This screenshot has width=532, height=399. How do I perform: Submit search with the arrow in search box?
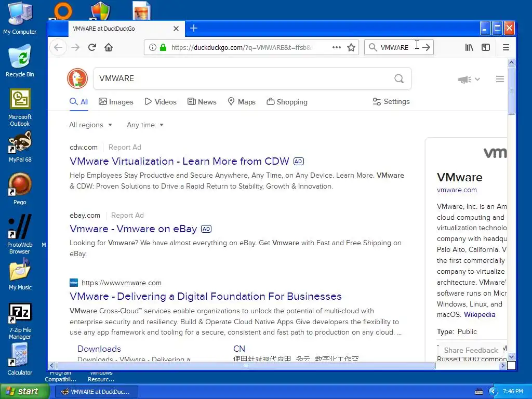[x=426, y=47]
